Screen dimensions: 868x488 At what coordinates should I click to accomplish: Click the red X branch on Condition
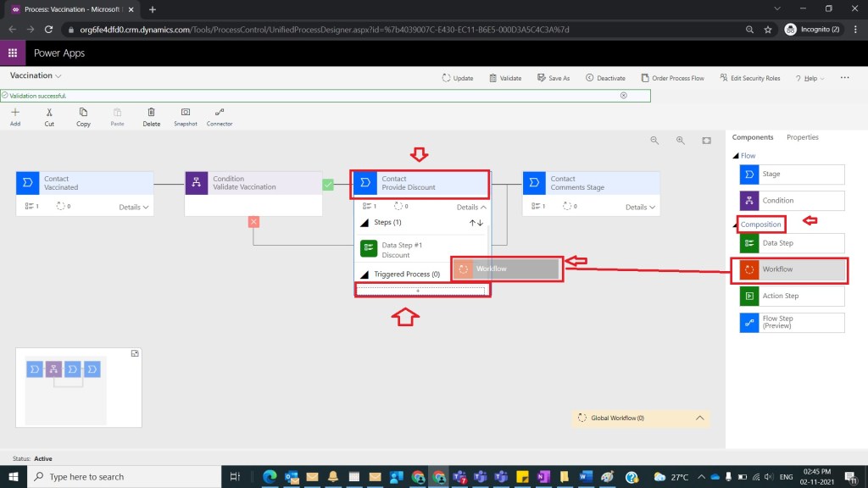click(x=253, y=222)
